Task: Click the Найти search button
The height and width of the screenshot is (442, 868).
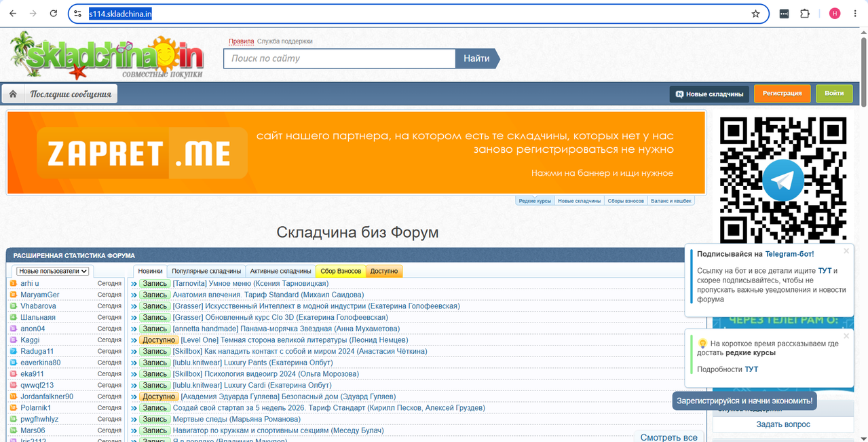Action: click(477, 58)
